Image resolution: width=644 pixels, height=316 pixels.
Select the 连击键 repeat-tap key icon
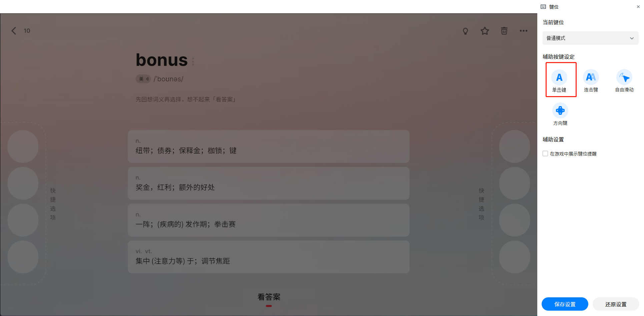point(591,77)
